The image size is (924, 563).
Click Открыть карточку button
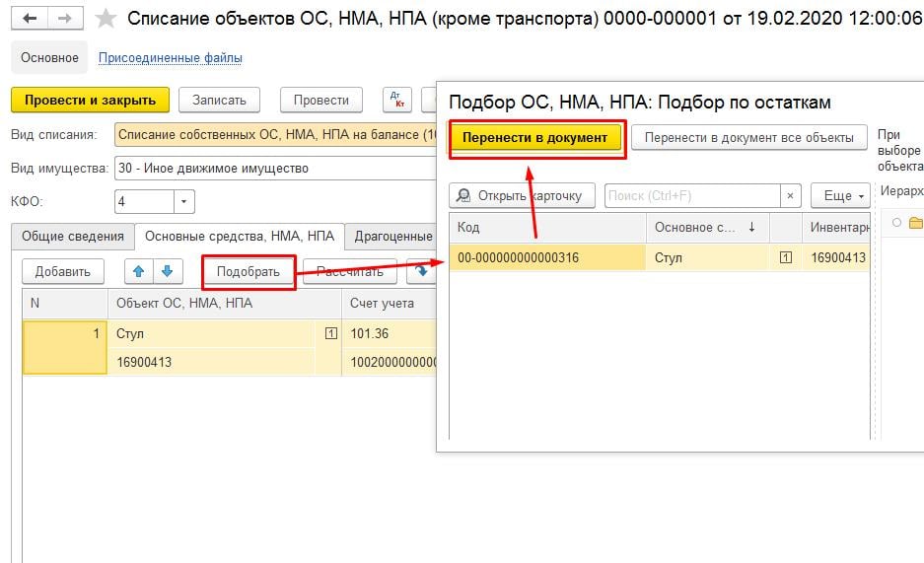tap(522, 195)
